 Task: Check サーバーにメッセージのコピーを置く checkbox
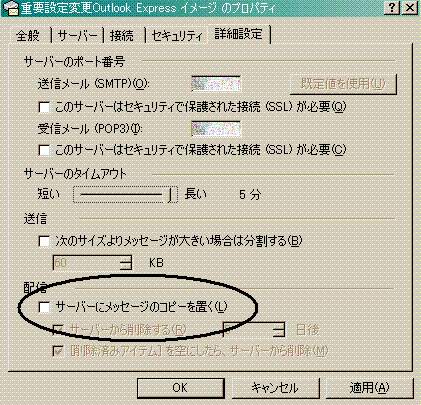pyautogui.click(x=44, y=307)
